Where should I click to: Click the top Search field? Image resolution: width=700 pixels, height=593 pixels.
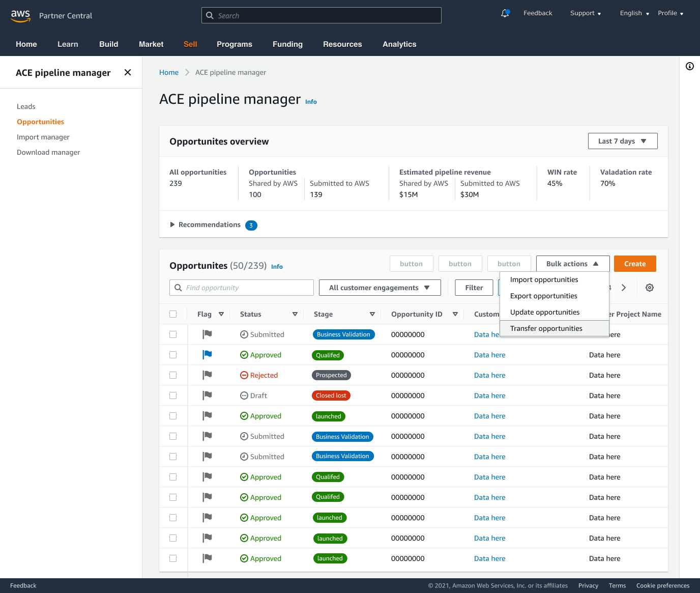tap(322, 15)
